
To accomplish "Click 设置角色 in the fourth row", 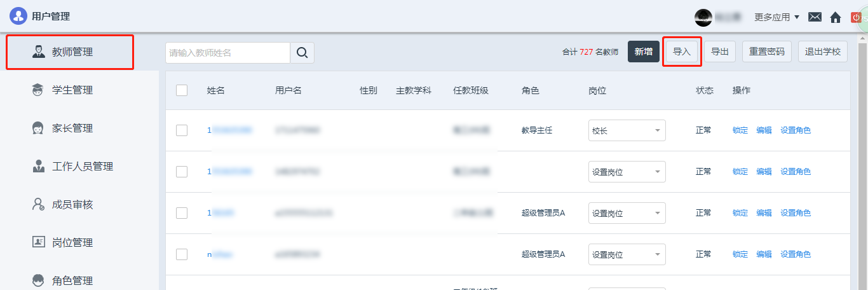I will pos(796,254).
